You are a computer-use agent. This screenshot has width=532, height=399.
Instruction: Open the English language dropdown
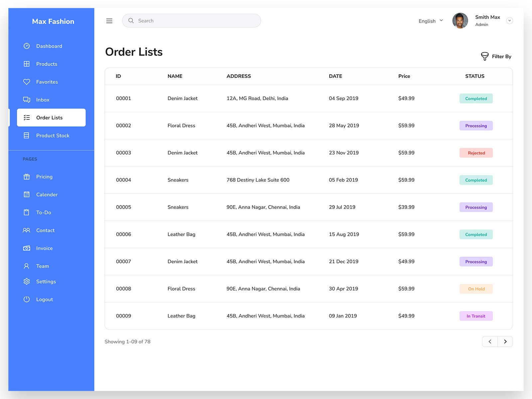click(x=430, y=21)
